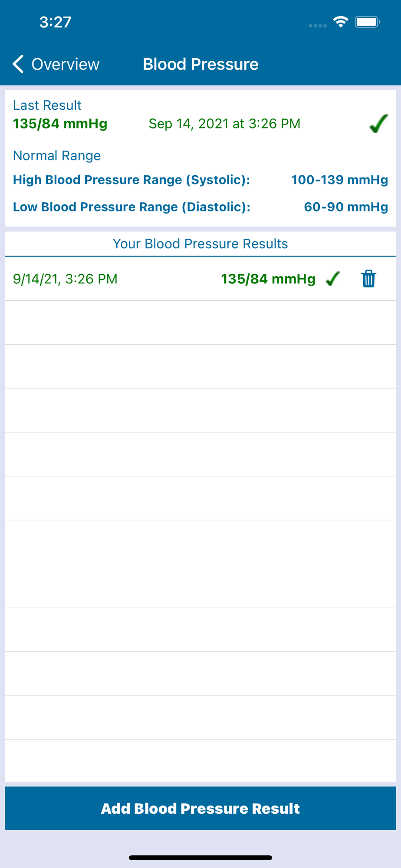The image size is (401, 868).
Task: Tap the Low Blood Pressure Range (Diastolic) label
Action: pos(131,207)
